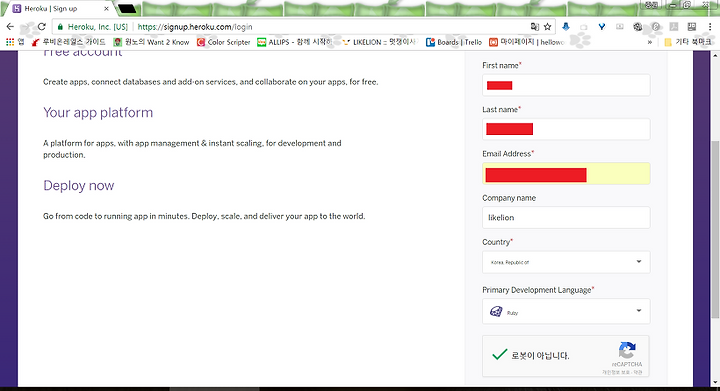Toggle the reCAPTCHA robot checkbox
Image resolution: width=720 pixels, height=391 pixels.
click(x=499, y=355)
